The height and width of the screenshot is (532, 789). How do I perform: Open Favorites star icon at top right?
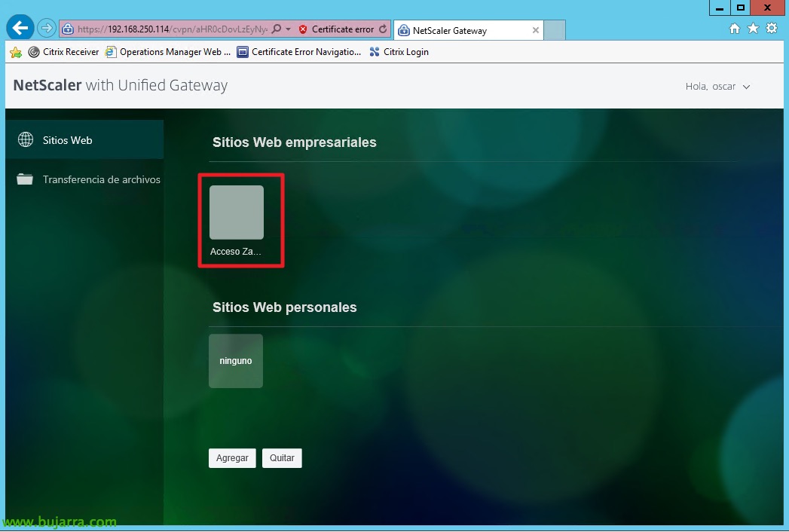pyautogui.click(x=753, y=28)
